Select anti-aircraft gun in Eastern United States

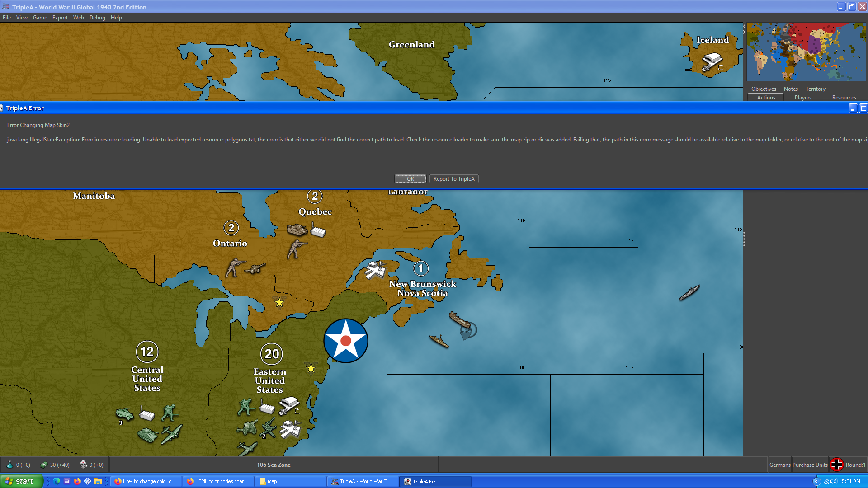(x=268, y=427)
